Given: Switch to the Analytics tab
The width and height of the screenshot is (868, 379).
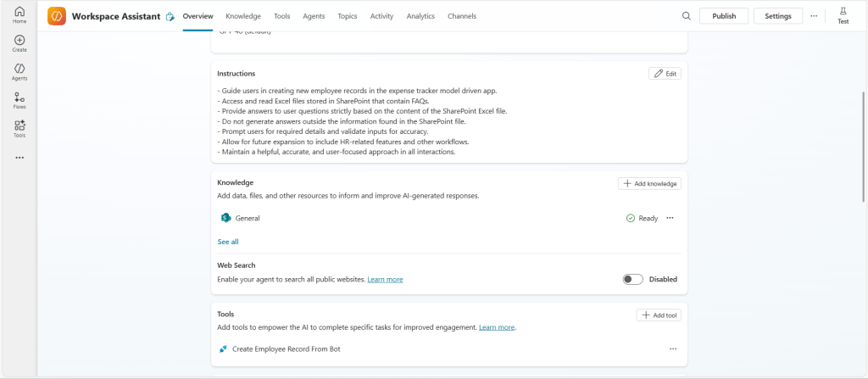Looking at the screenshot, I should point(420,16).
